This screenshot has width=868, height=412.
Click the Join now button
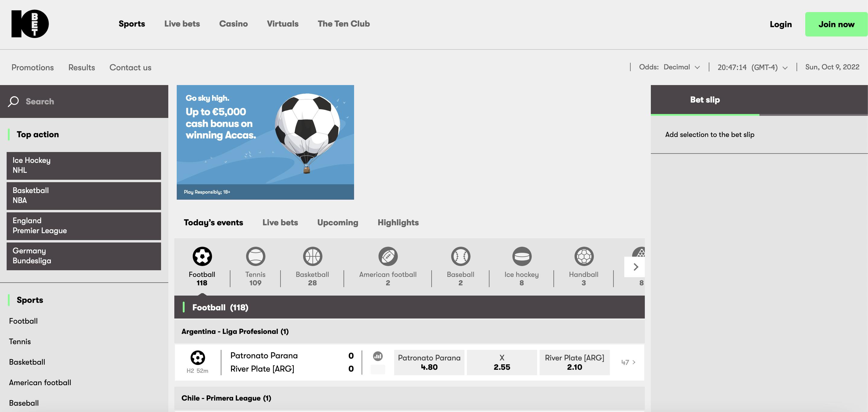(836, 24)
